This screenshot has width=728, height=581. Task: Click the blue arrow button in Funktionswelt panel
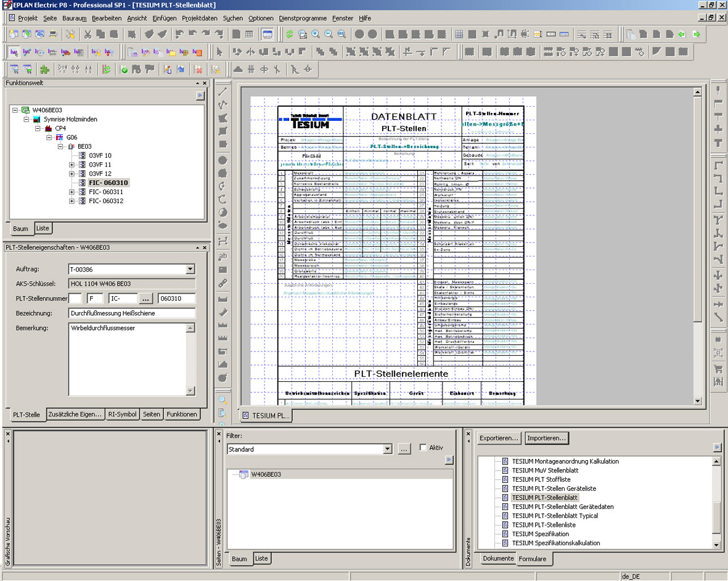pyautogui.click(x=200, y=96)
